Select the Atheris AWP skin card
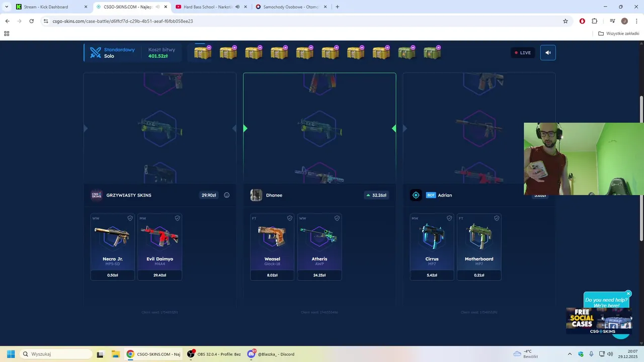 (x=319, y=247)
